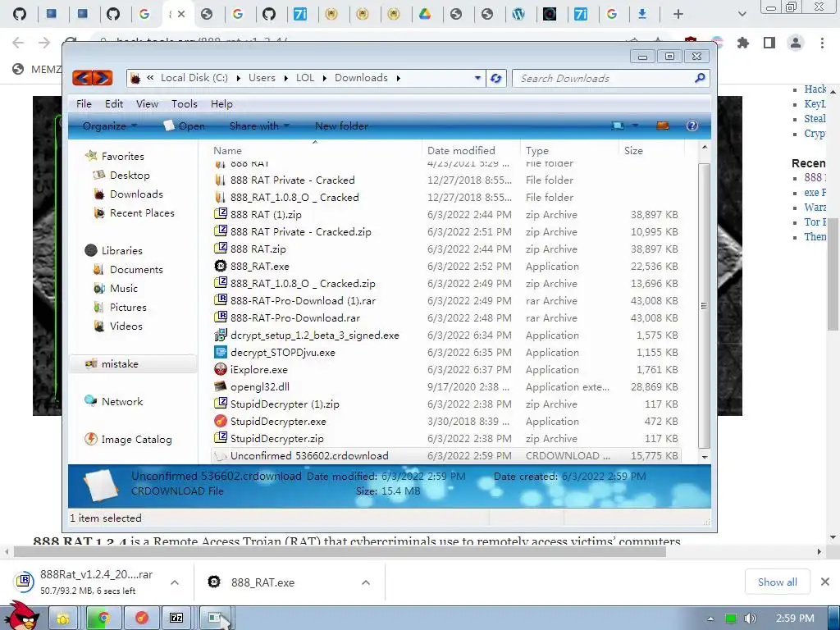Click Local Disk (C:) in breadcrumb

tap(194, 78)
